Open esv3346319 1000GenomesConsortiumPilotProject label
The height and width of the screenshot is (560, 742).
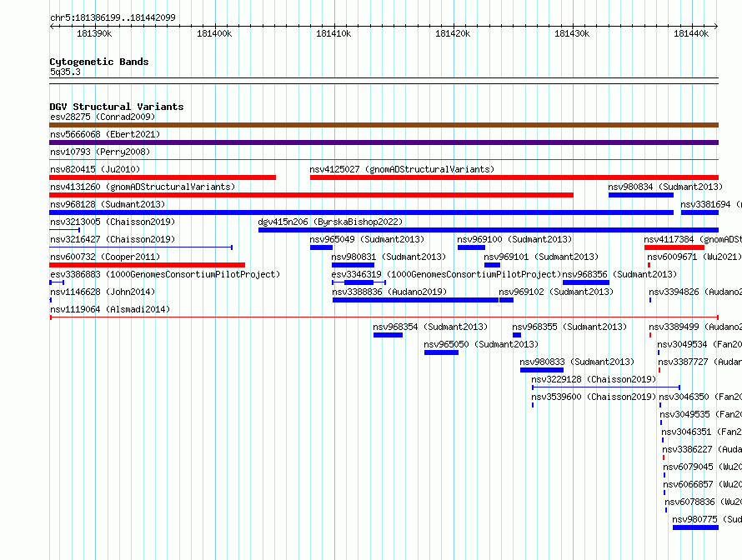(446, 274)
